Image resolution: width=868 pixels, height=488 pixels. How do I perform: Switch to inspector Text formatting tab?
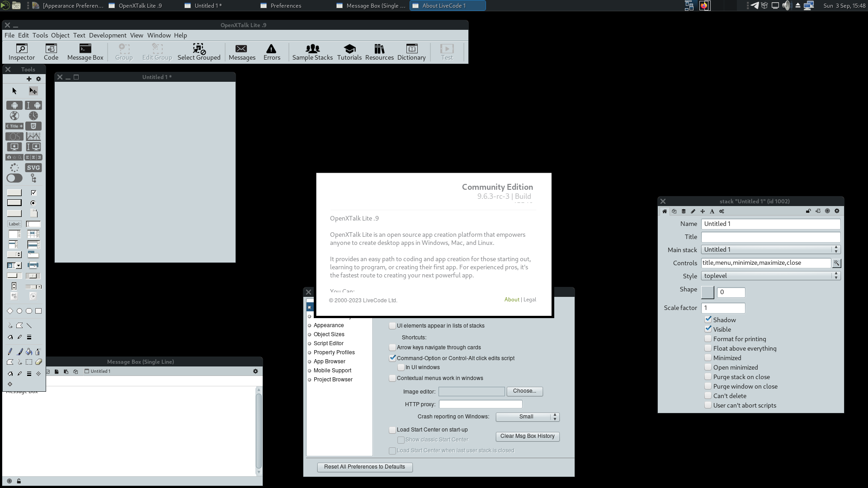click(x=712, y=211)
